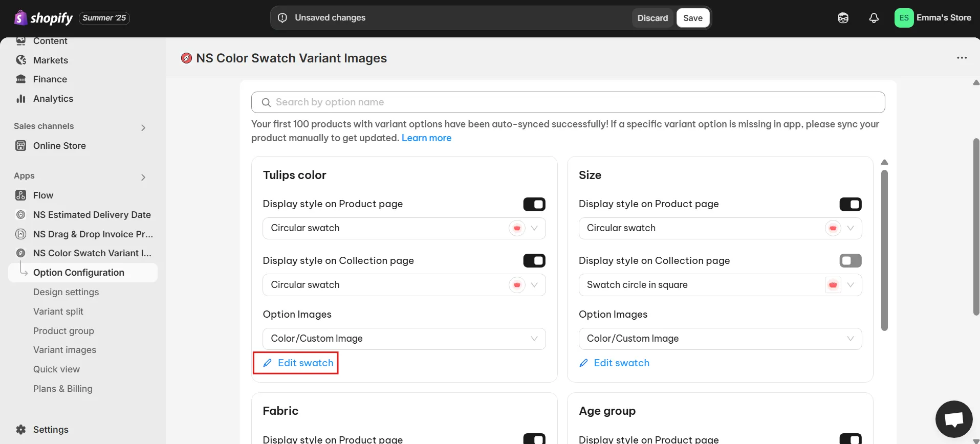Expand Apps section chevron
The width and height of the screenshot is (980, 444).
[143, 177]
